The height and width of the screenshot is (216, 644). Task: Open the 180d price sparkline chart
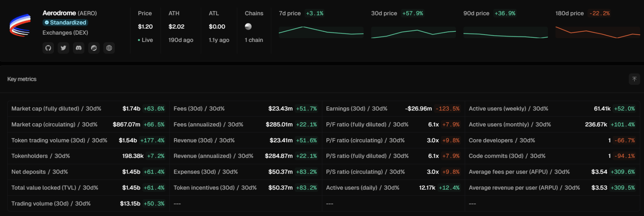(x=598, y=32)
